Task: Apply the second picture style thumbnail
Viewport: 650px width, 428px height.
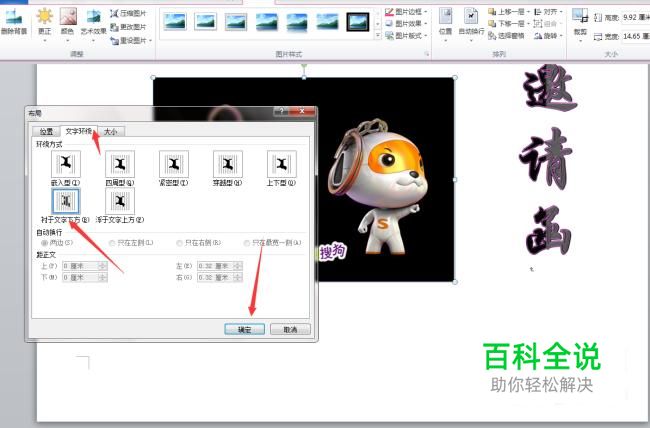Action: pyautogui.click(x=205, y=22)
